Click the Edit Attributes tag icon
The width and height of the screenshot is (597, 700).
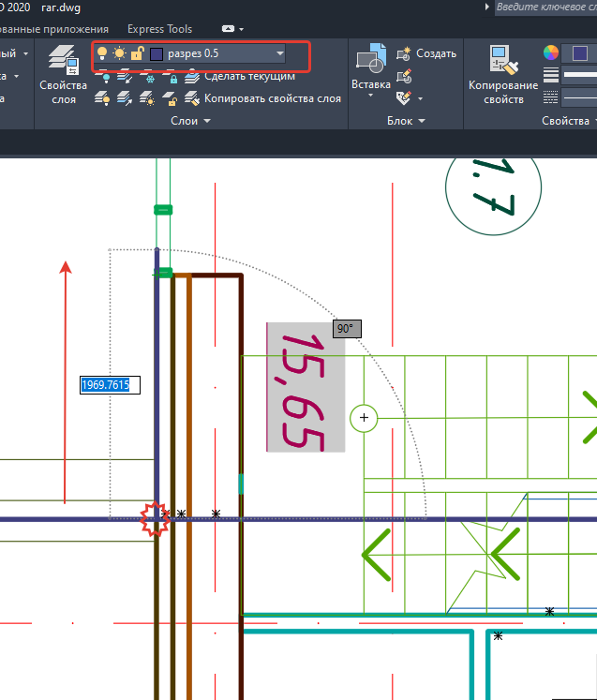[x=404, y=98]
